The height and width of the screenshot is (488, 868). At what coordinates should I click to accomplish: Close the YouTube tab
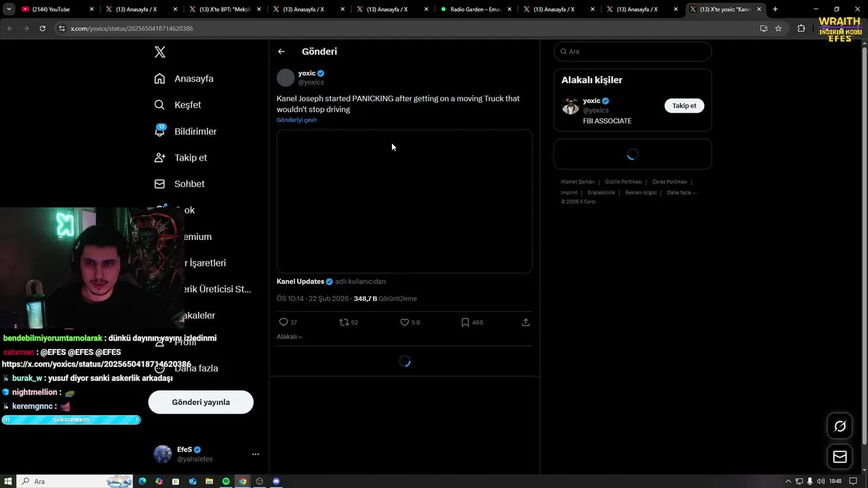92,9
